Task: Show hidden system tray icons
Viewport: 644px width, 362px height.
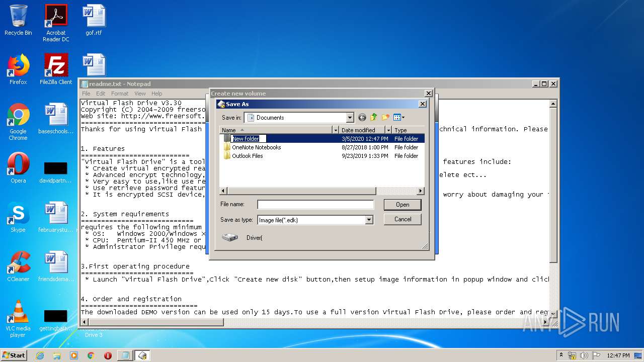Action: [561, 355]
